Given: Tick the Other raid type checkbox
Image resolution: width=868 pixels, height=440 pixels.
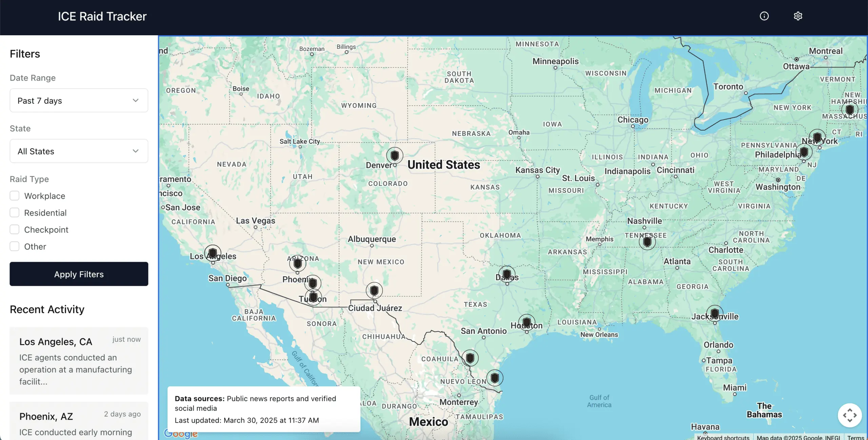Looking at the screenshot, I should pyautogui.click(x=15, y=246).
